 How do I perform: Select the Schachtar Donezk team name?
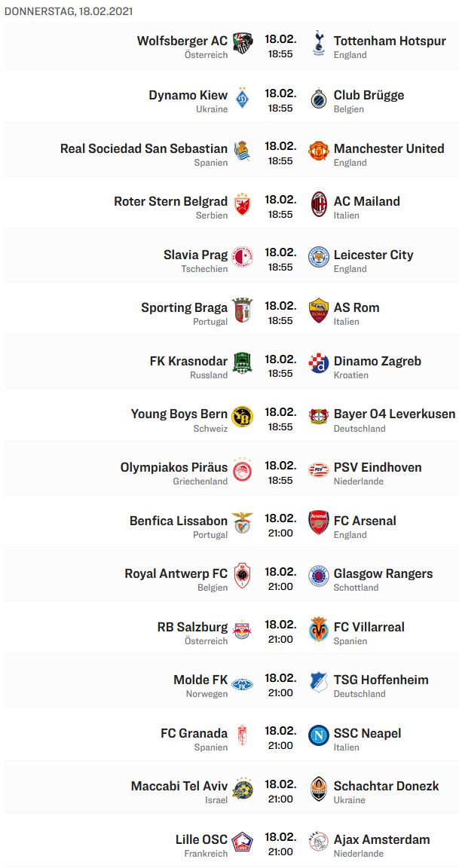[x=386, y=786]
